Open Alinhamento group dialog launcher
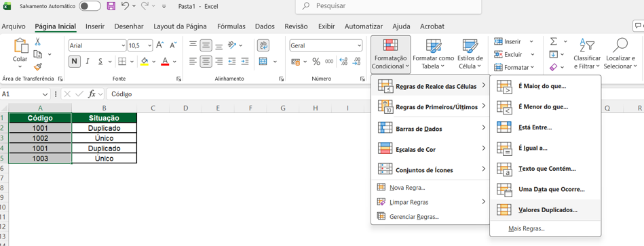Screen dimensions: 644x246 click(282, 79)
